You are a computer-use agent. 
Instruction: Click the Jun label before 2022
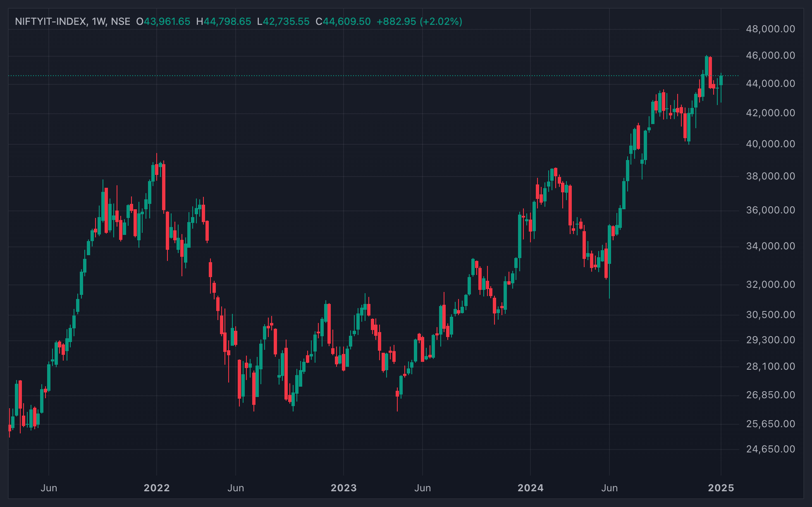click(49, 488)
